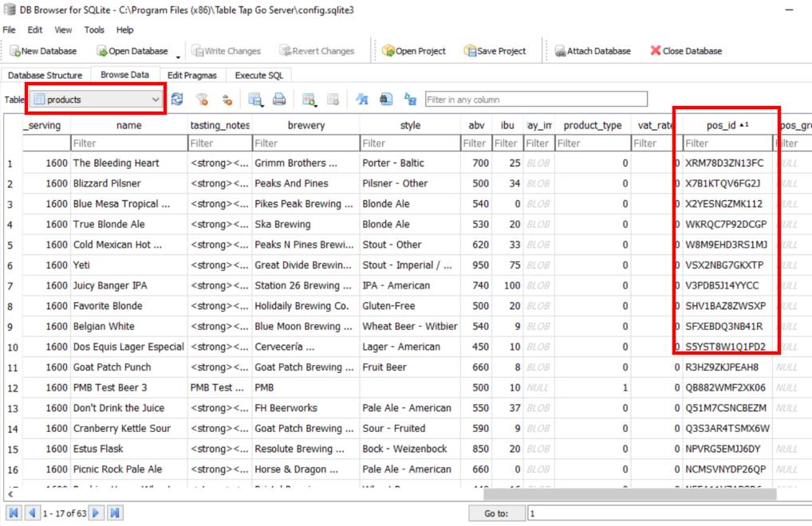The width and height of the screenshot is (812, 526).
Task: Clear all filters icon
Action: pyautogui.click(x=202, y=99)
